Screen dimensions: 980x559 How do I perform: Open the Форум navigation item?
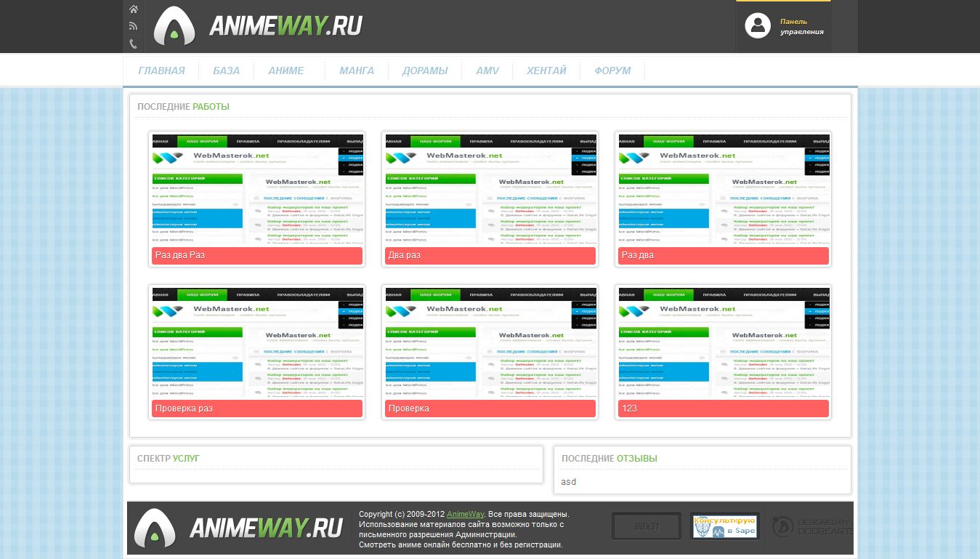[612, 71]
